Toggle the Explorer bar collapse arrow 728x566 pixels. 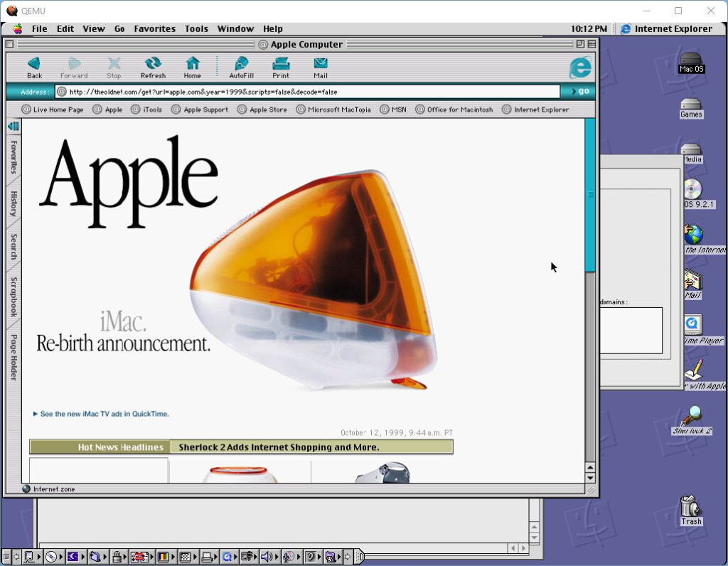14,126
